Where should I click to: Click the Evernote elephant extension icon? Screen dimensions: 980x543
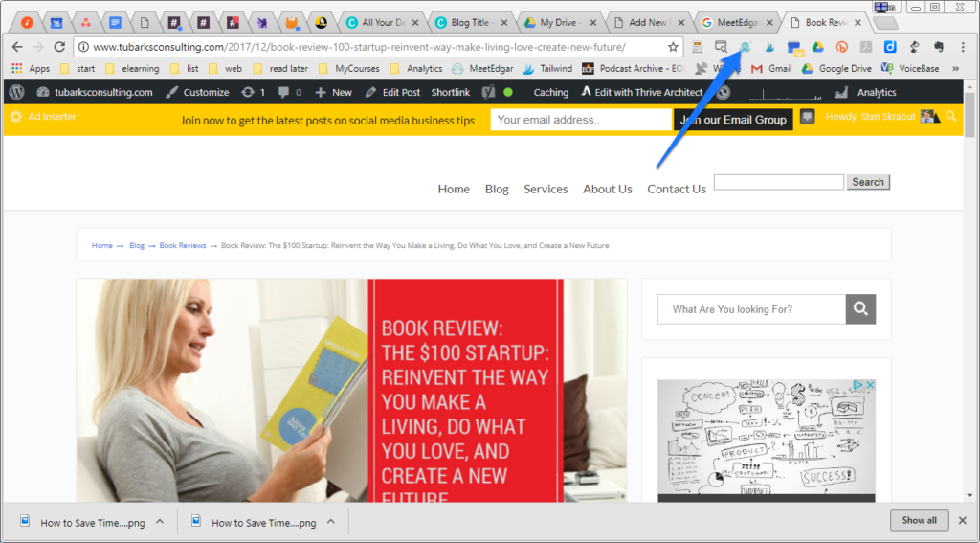coord(939,47)
